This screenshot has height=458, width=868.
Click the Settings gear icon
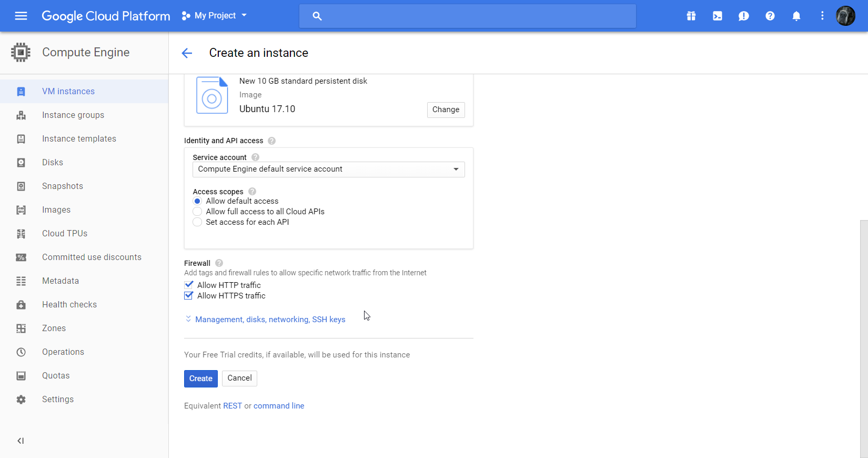pos(21,400)
